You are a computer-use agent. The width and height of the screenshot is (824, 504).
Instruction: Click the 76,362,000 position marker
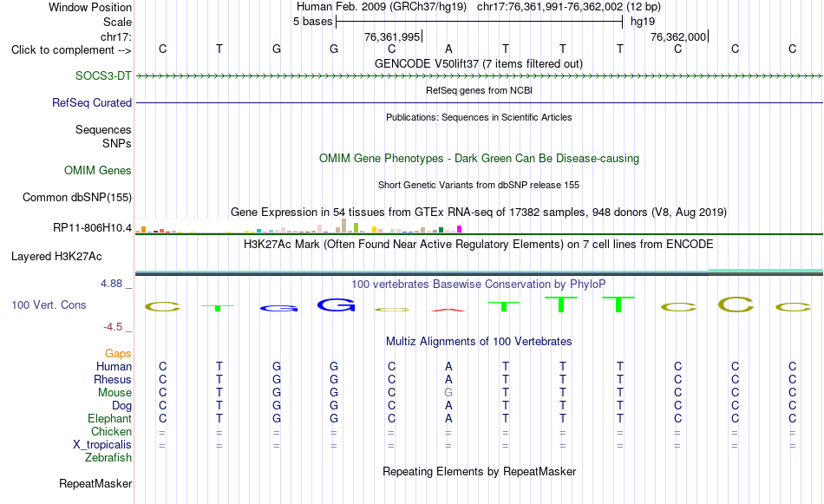coord(679,36)
